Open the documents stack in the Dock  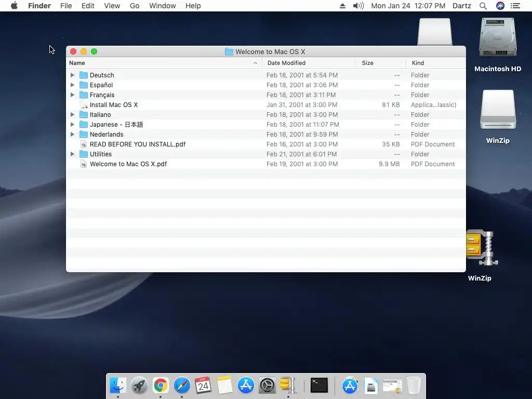[371, 385]
